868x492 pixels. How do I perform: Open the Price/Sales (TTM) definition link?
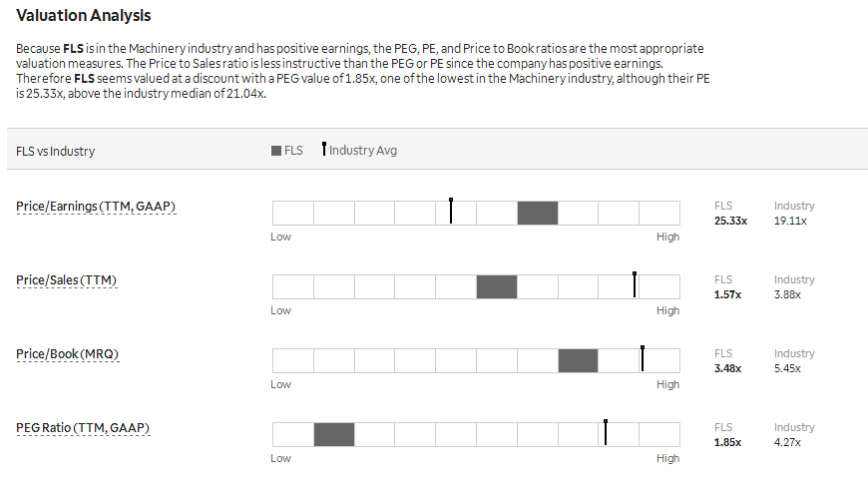(x=67, y=280)
